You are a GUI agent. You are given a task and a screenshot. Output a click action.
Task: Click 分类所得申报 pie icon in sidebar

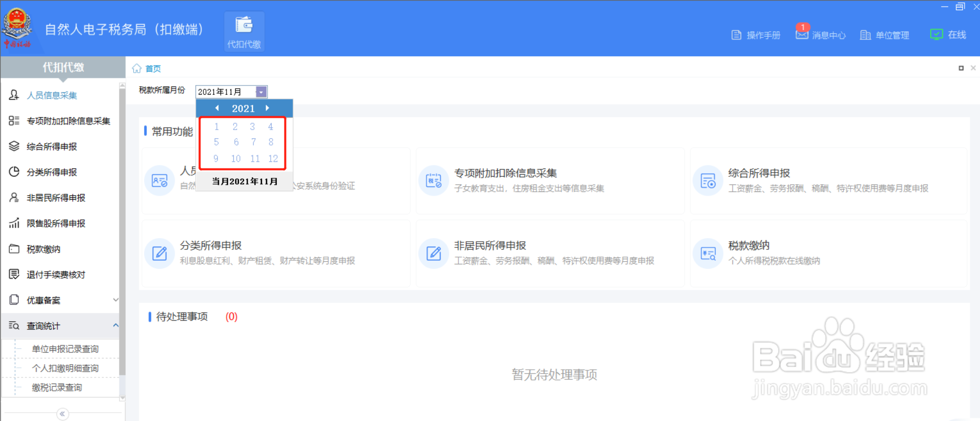pyautogui.click(x=14, y=172)
